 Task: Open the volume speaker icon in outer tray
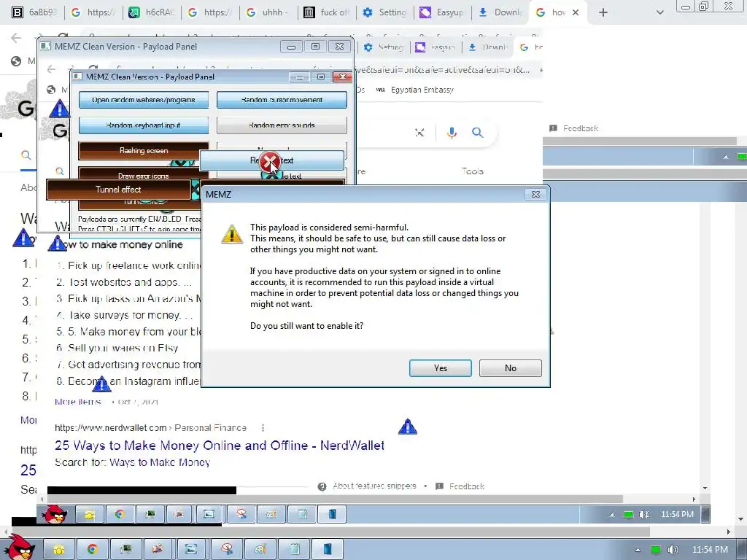673,550
